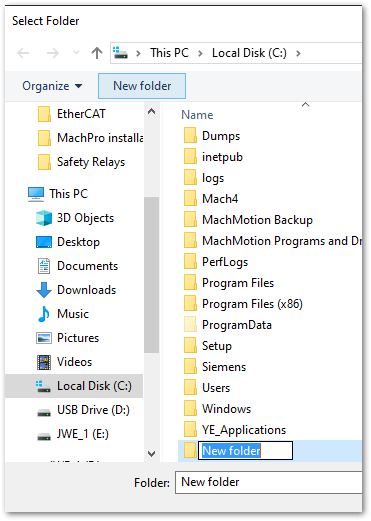Select This PC in navigation pane
The width and height of the screenshot is (371, 521).
pos(58,194)
